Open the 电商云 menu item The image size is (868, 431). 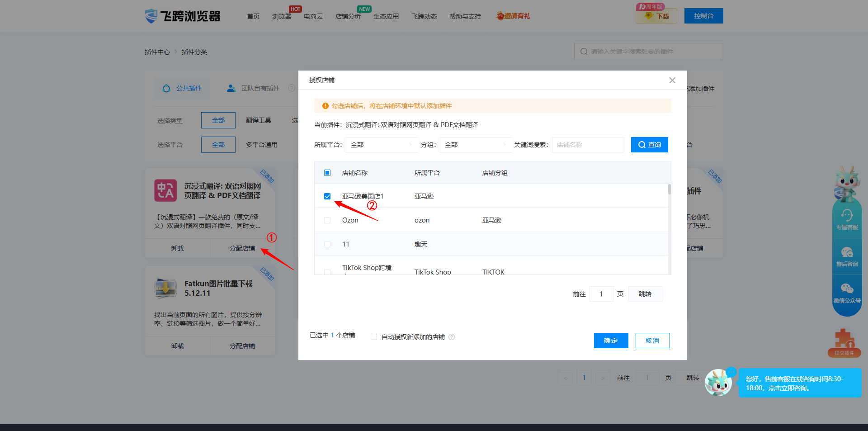313,16
